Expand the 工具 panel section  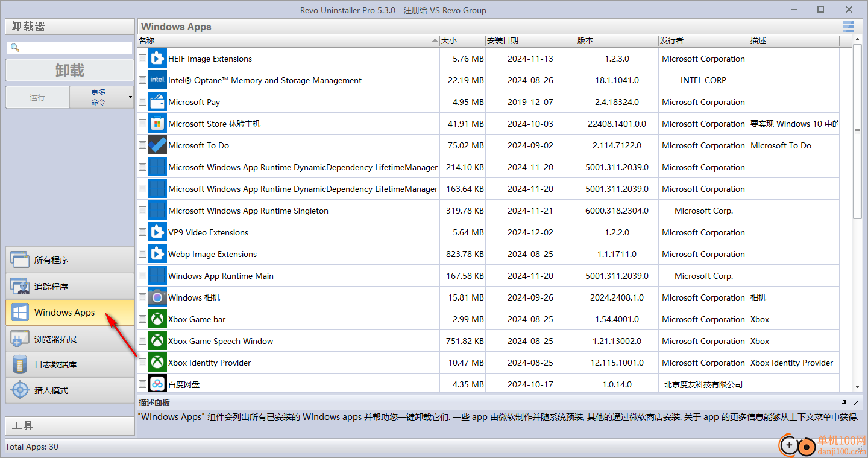coord(70,425)
